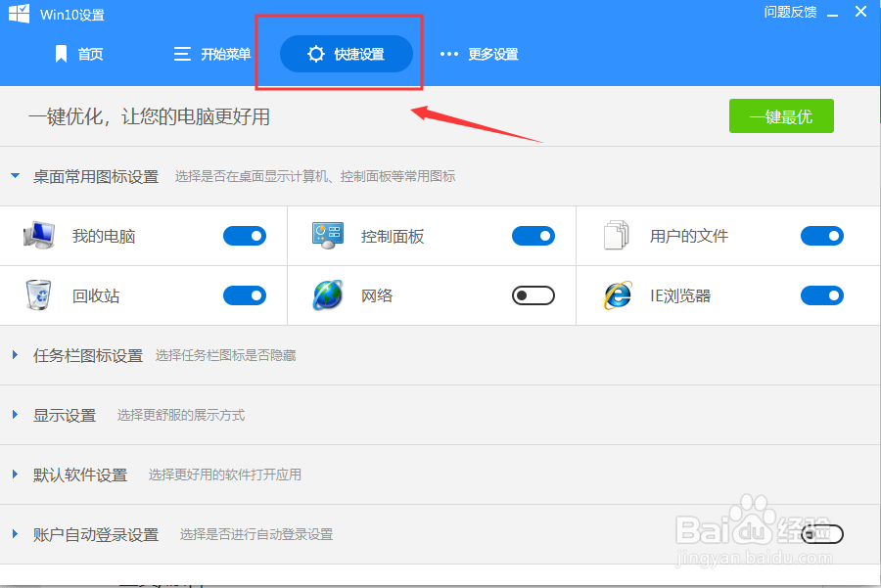The image size is (881, 588).
Task: Collapse the 桌面常用图标设置 section
Action: click(14, 176)
